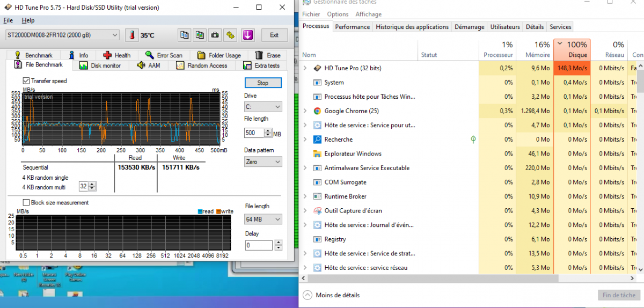644x308 pixels.
Task: Expand the Recherche process row
Action: click(305, 140)
